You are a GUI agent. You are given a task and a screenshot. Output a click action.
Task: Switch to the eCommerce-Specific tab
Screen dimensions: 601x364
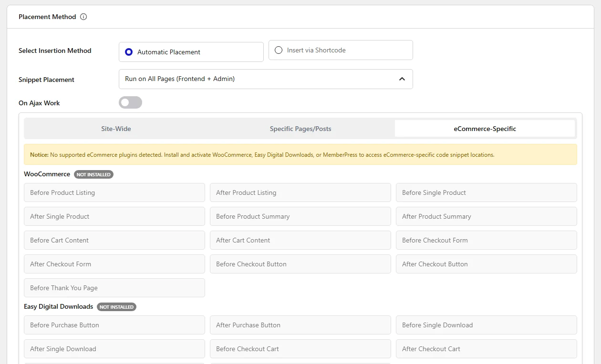point(485,129)
